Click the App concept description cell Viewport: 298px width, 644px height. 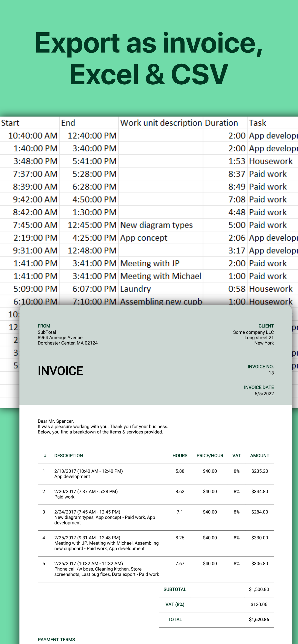(x=161, y=238)
